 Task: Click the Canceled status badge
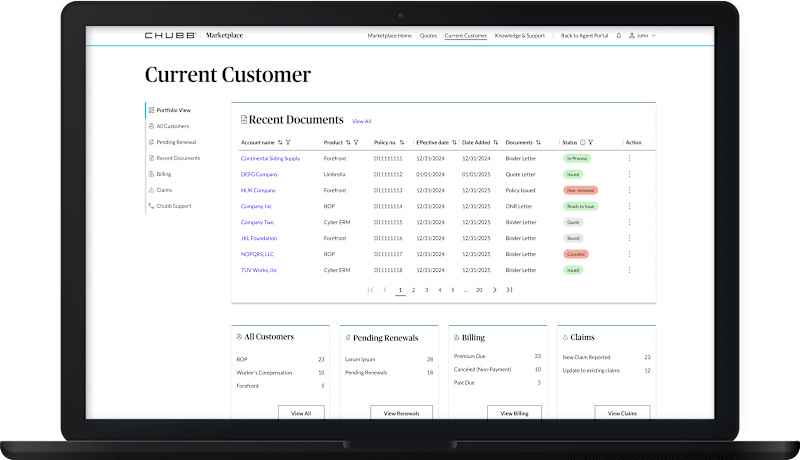pyautogui.click(x=576, y=254)
